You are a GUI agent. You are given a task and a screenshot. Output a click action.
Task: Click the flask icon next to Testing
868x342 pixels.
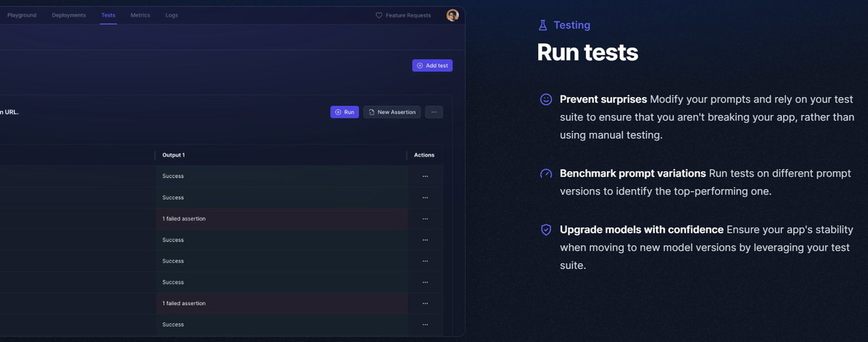tap(543, 25)
